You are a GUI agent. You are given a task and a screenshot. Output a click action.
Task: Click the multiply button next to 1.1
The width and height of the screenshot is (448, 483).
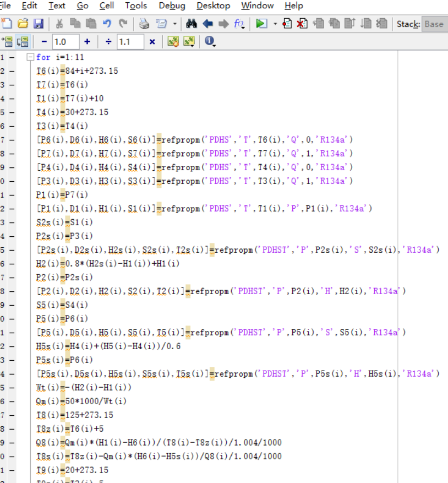click(152, 42)
